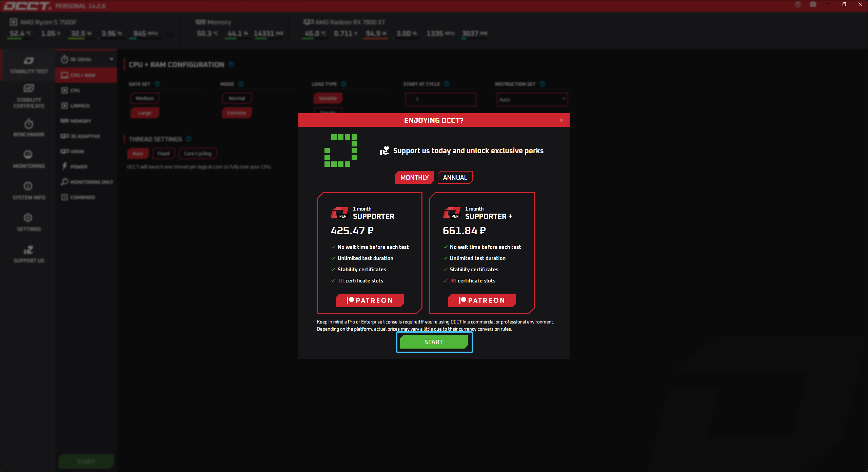The width and height of the screenshot is (868, 472).
Task: Choose the Core Cycling thread setting
Action: [198, 154]
